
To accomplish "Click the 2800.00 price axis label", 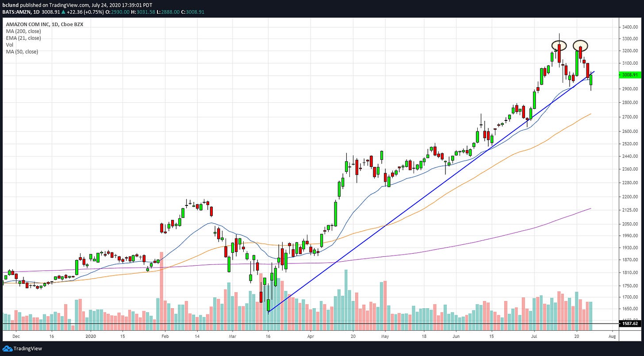I will point(630,103).
